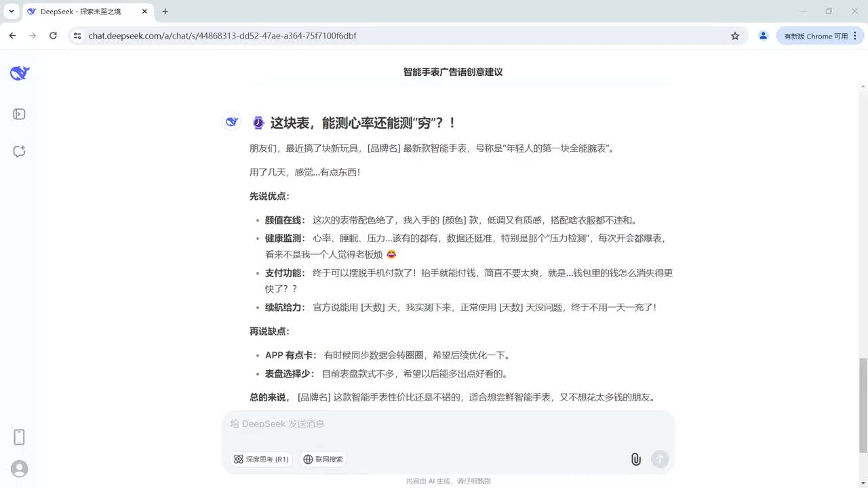This screenshot has height=488, width=868.
Task: Click the 健康监测： bullet label
Action: (285, 238)
